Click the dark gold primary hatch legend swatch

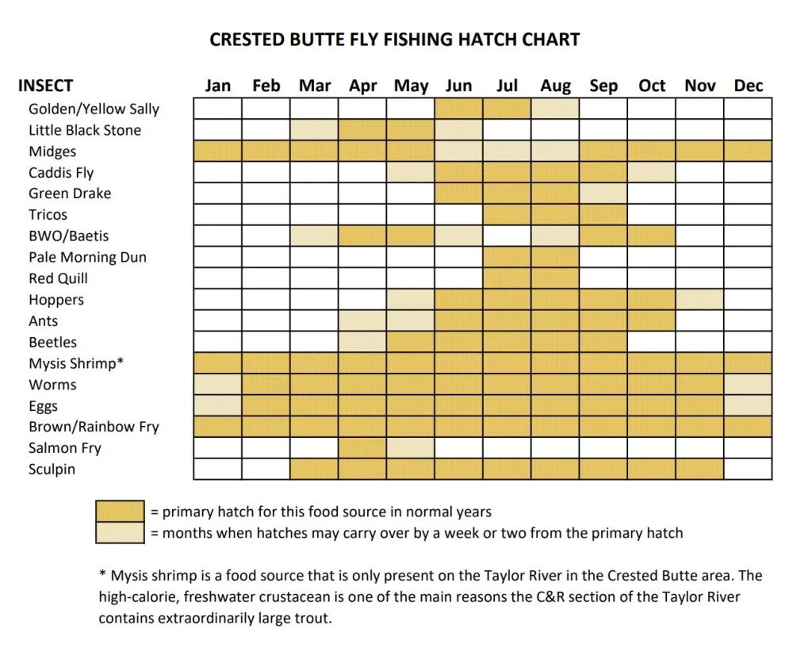pyautogui.click(x=120, y=511)
